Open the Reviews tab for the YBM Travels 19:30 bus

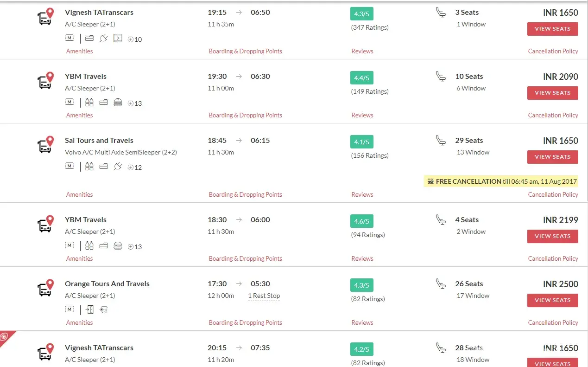coord(362,115)
